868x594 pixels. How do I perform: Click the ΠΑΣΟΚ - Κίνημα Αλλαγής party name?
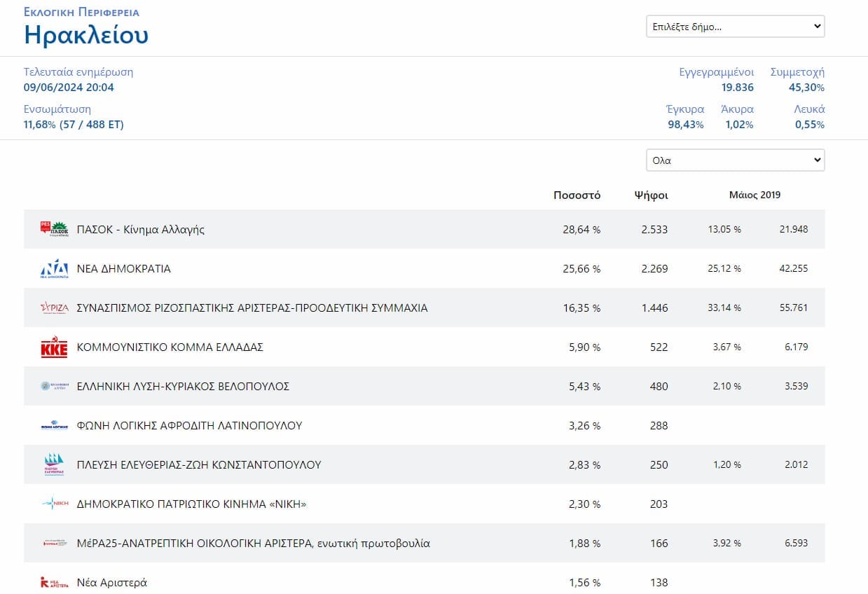click(141, 229)
